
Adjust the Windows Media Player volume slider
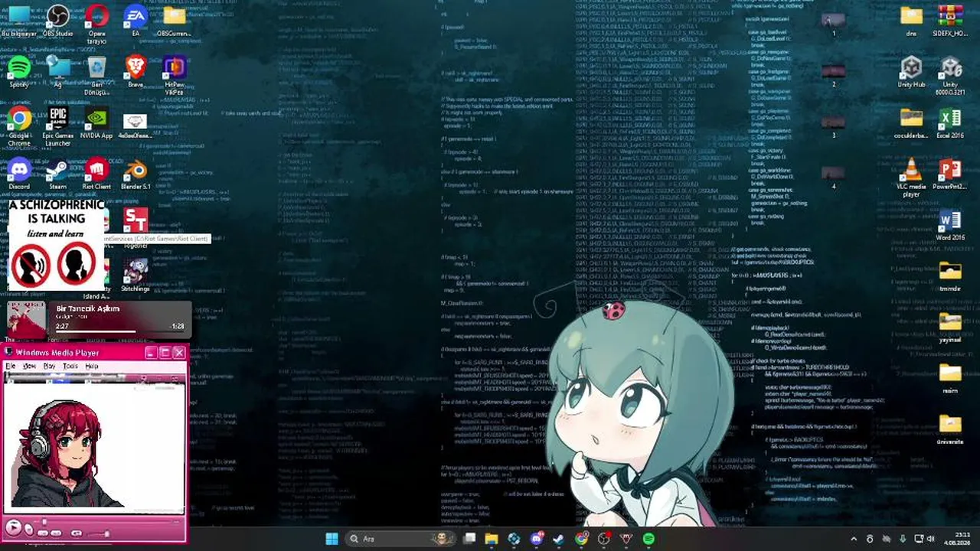tap(97, 533)
